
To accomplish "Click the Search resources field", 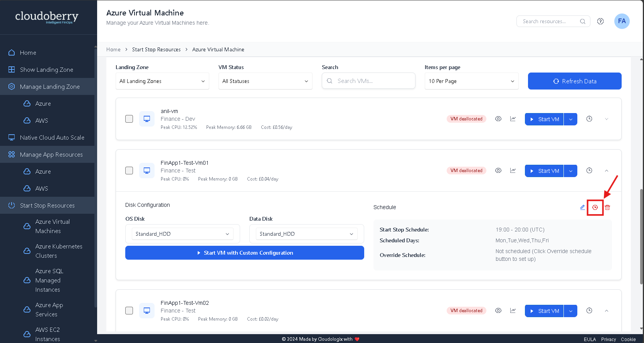I will tap(553, 21).
